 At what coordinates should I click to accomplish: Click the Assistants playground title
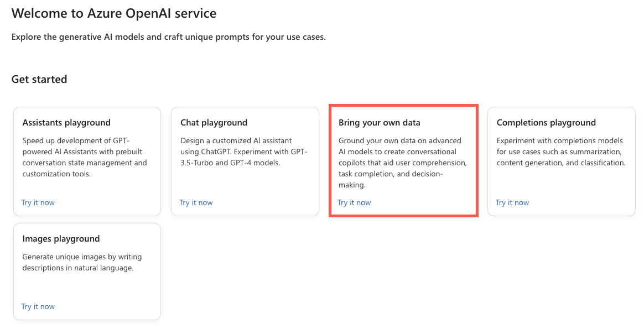66,122
